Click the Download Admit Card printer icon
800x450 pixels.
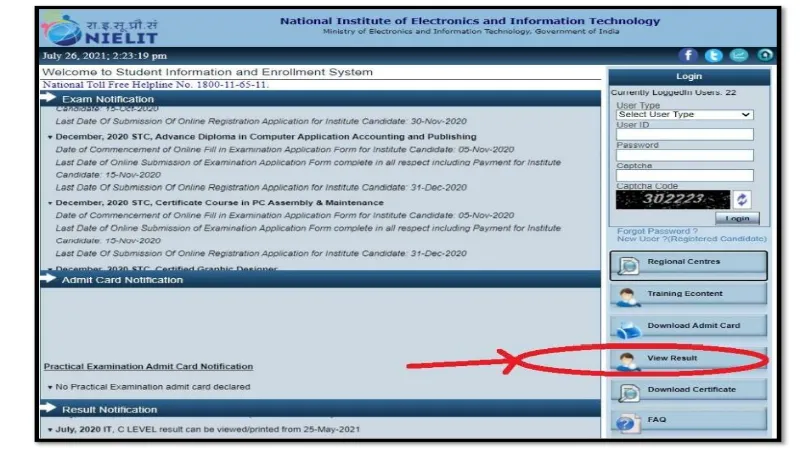click(628, 330)
